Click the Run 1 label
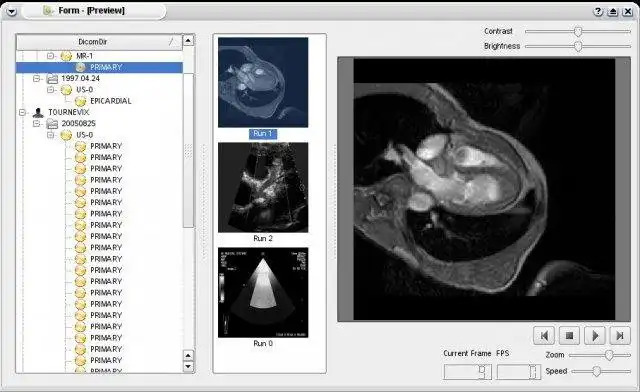Image resolution: width=640 pixels, height=392 pixels. pos(262,134)
